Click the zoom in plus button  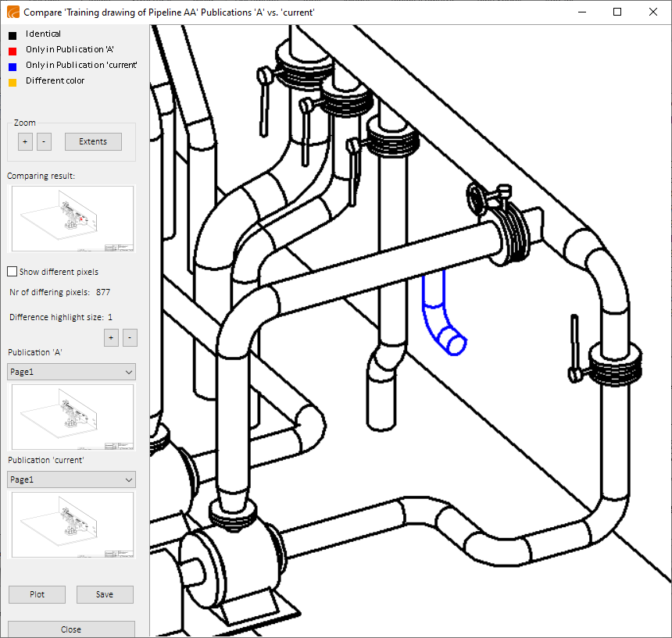[25, 141]
